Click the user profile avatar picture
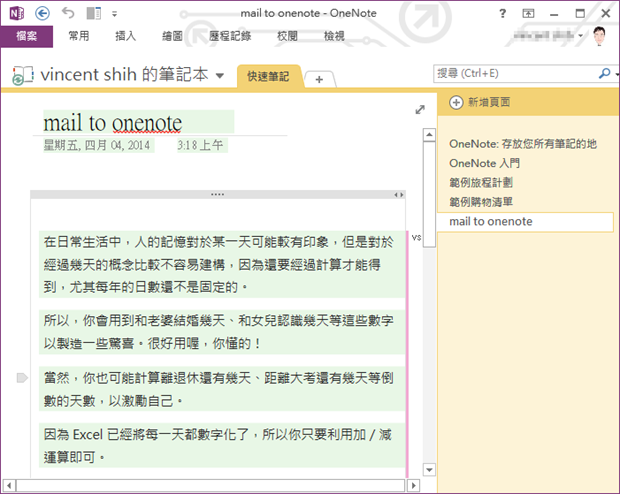 coord(599,36)
